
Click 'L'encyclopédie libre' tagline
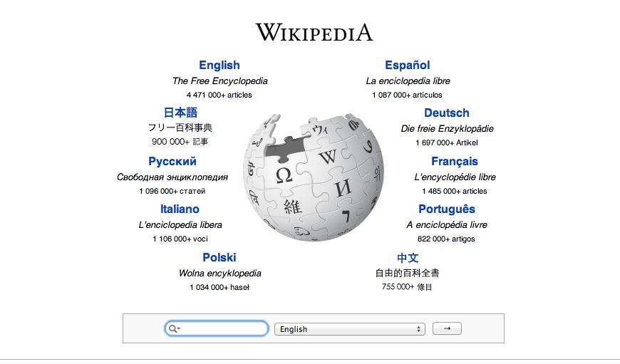point(455,177)
